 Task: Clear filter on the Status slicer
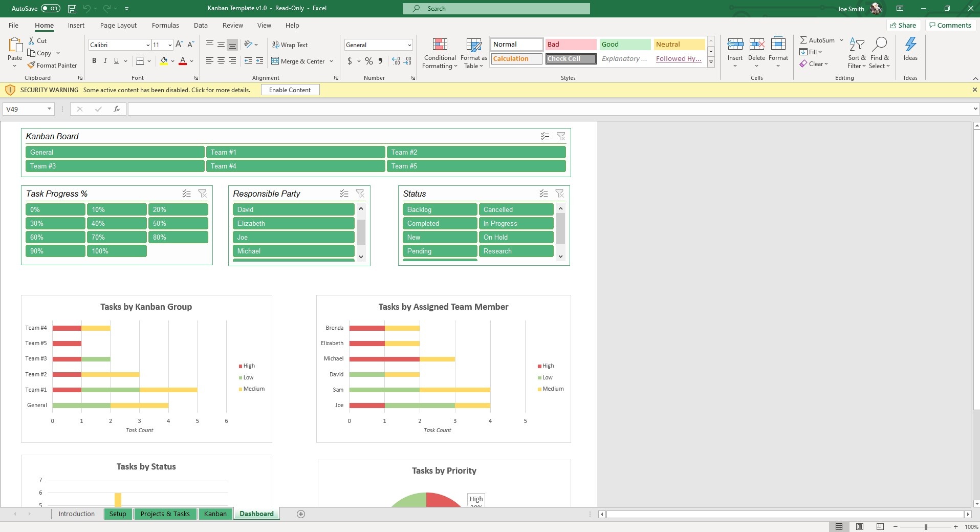[x=560, y=194]
